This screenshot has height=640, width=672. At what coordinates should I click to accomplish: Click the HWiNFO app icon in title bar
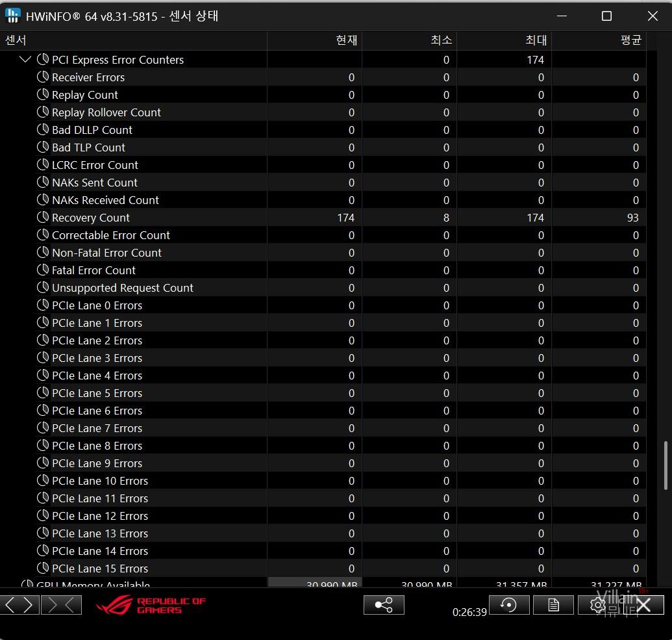[x=12, y=16]
